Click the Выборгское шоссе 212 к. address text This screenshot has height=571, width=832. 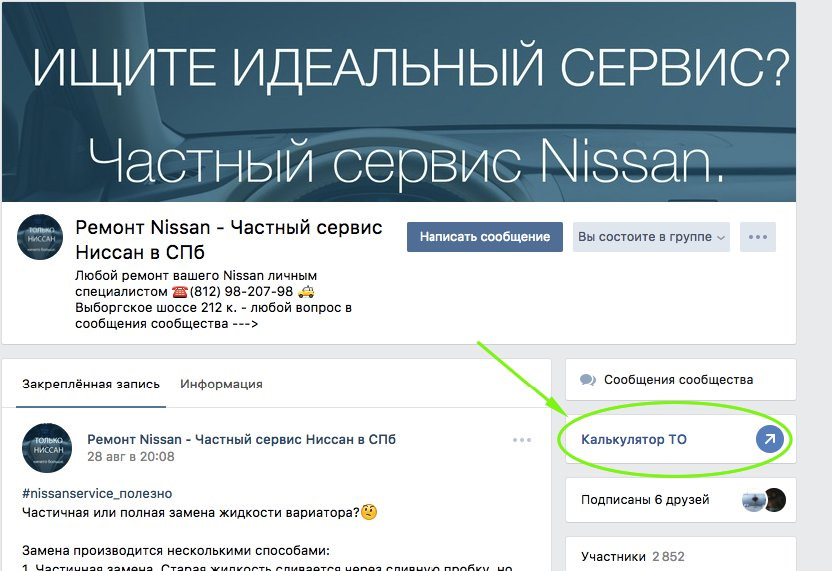(x=156, y=308)
